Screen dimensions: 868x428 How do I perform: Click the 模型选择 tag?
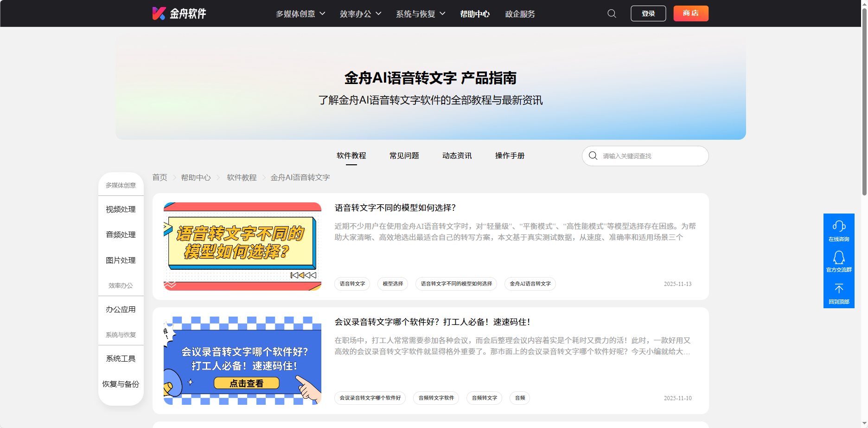coord(392,284)
